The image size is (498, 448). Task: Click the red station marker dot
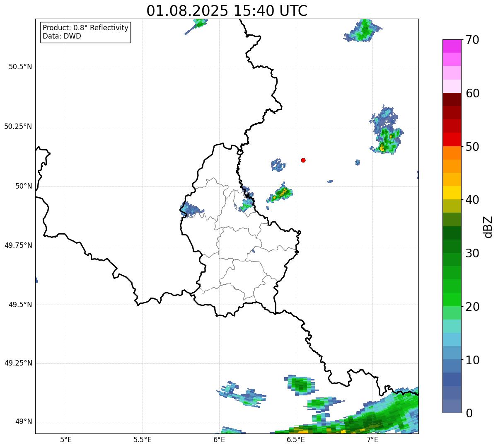tap(303, 160)
